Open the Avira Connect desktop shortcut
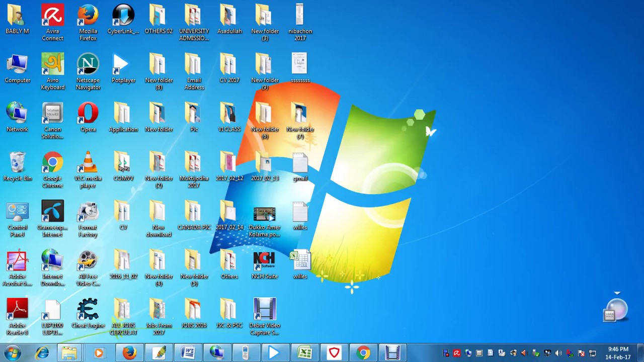 pos(53,23)
